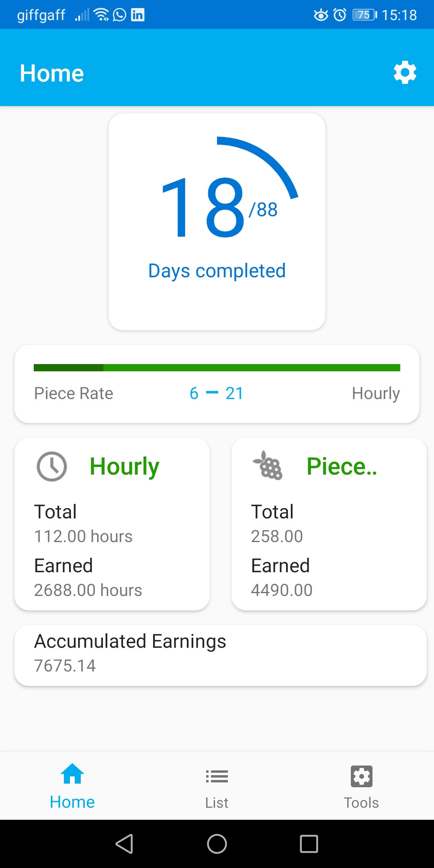Tap the Home house icon
The image size is (434, 868).
click(72, 774)
